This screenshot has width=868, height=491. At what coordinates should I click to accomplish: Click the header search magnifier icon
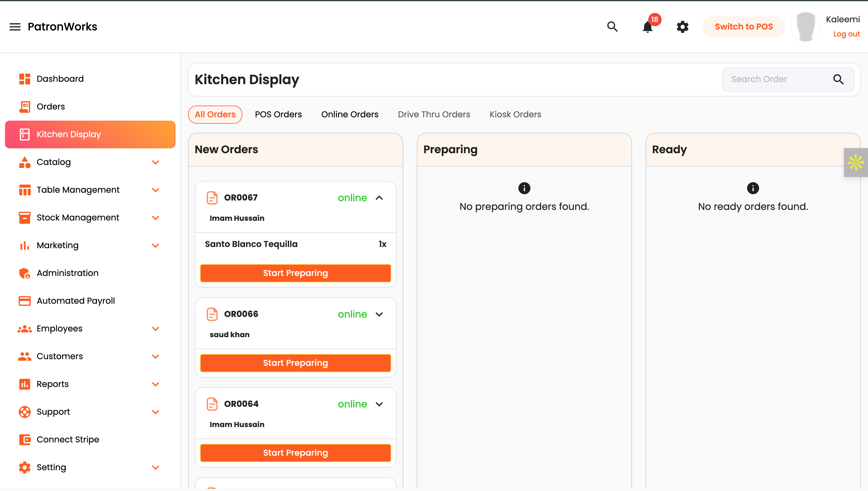[612, 27]
